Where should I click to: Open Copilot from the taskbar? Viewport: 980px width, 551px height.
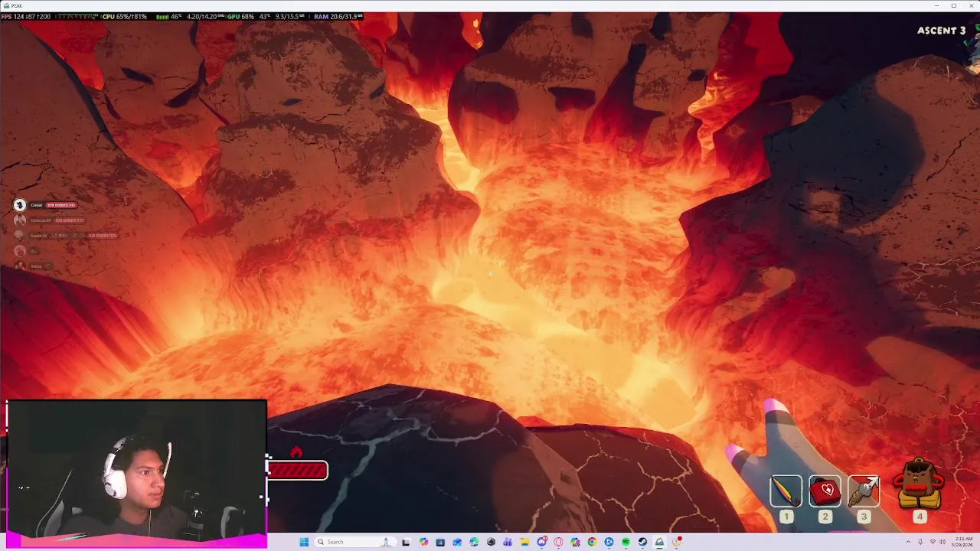(423, 542)
